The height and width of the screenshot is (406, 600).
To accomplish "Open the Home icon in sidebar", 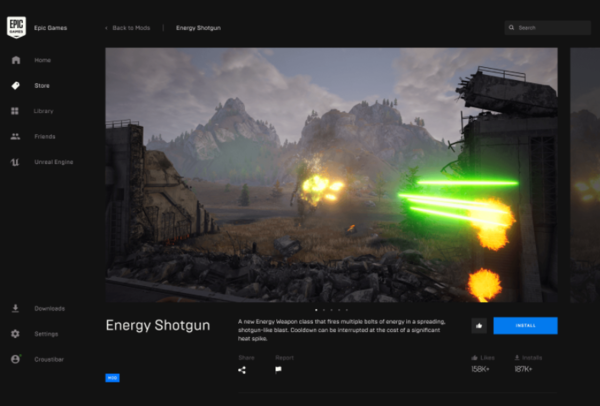I will tap(16, 60).
